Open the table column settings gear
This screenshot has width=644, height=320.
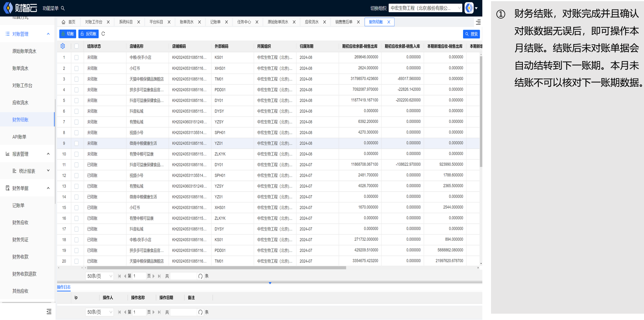[x=63, y=46]
